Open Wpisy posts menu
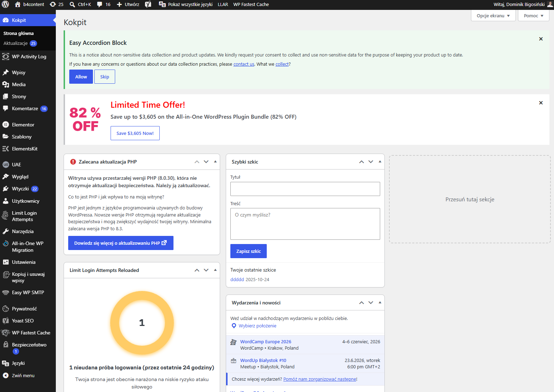The height and width of the screenshot is (392, 554). click(28, 72)
